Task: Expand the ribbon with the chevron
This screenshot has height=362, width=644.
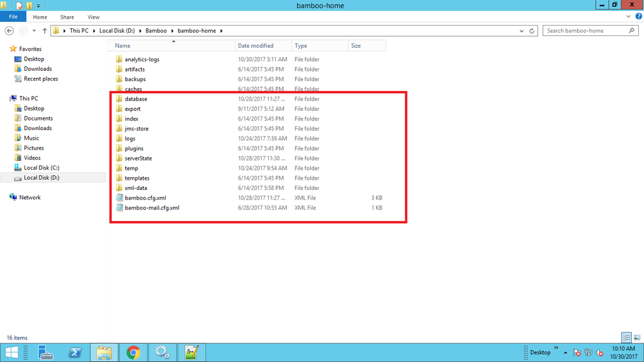Action: pos(629,17)
